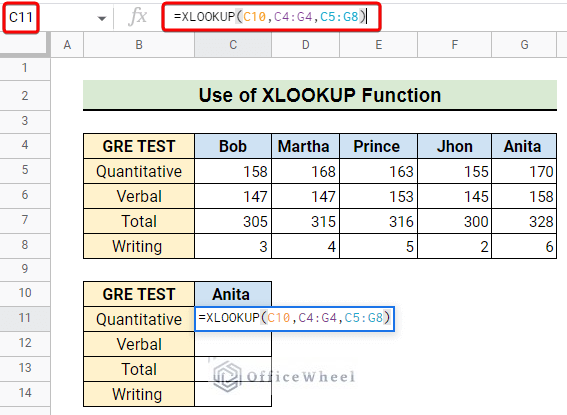Click Jhon's Quantitative score 155
Viewport: 567px width, 415px height.
tap(455, 171)
